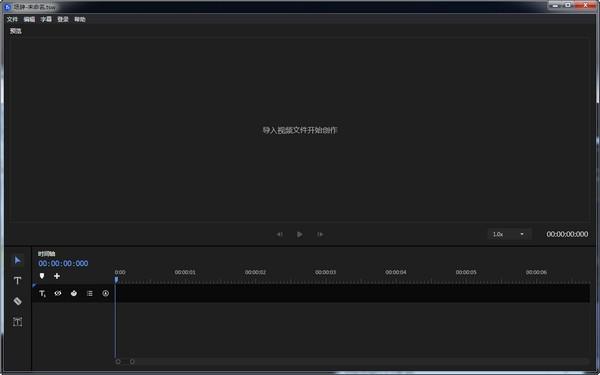
Task: Step to the next frame
Action: coord(320,234)
